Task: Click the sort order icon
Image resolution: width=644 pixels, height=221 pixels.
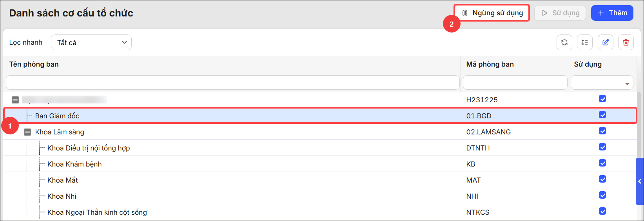Action: tap(585, 42)
